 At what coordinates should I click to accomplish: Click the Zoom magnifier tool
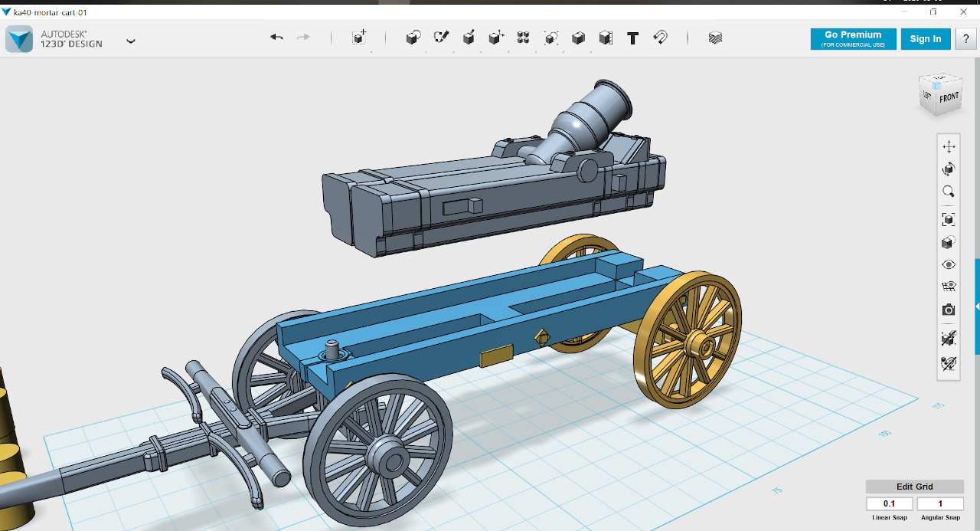949,192
